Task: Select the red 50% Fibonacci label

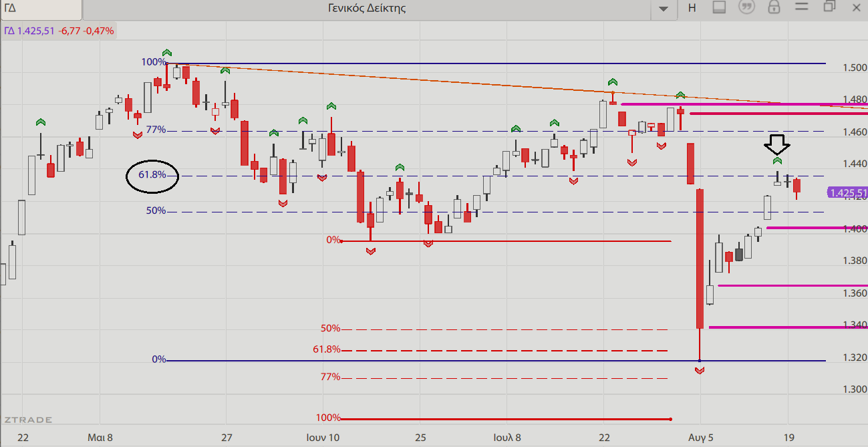Action: coord(331,329)
